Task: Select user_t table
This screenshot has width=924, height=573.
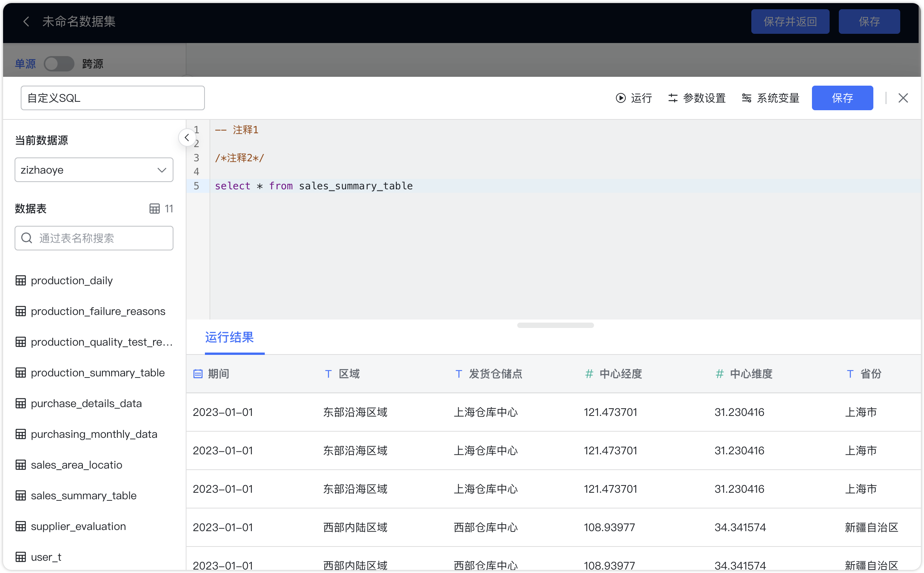Action: [x=46, y=557]
